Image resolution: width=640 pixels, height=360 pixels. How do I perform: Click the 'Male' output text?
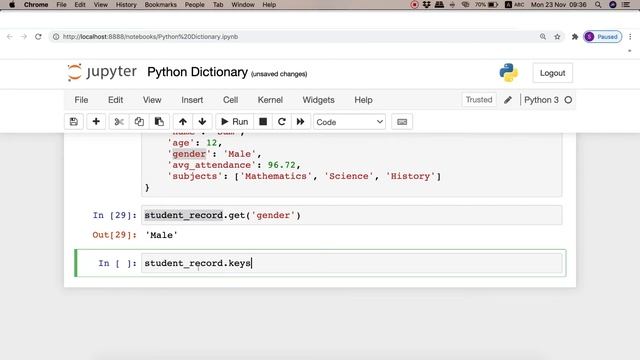161,235
